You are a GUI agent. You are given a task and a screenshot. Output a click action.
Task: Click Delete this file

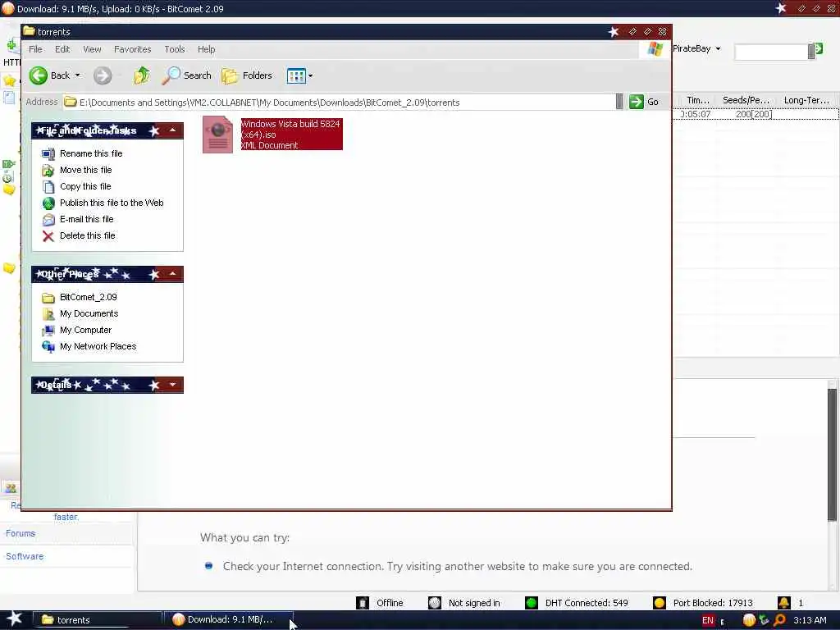(87, 235)
